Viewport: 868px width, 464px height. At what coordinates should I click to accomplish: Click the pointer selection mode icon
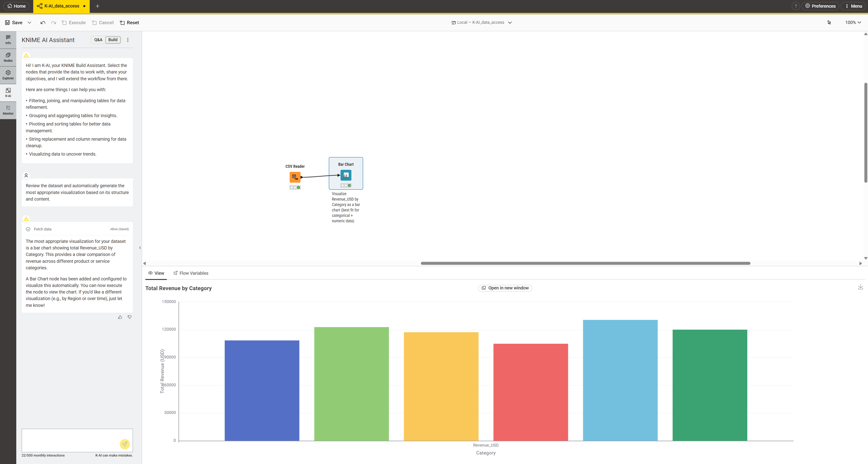[829, 23]
